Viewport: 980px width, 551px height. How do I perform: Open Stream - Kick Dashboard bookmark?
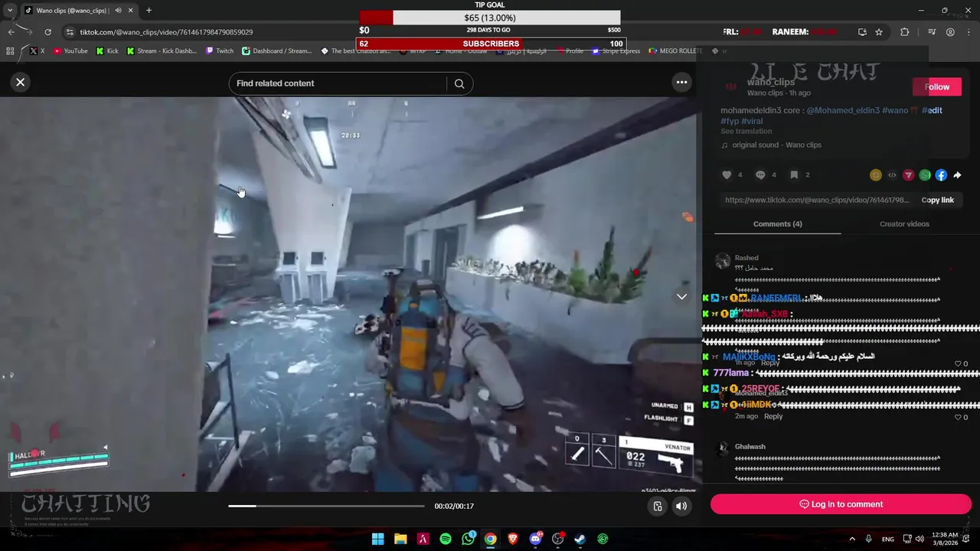(162, 51)
